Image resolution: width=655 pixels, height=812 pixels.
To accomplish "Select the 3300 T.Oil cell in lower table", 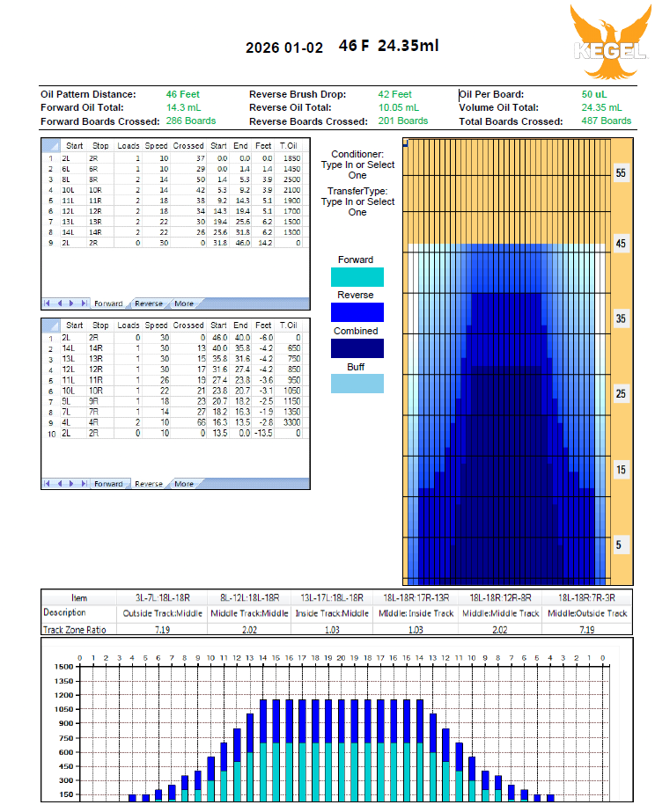I will 289,422.
